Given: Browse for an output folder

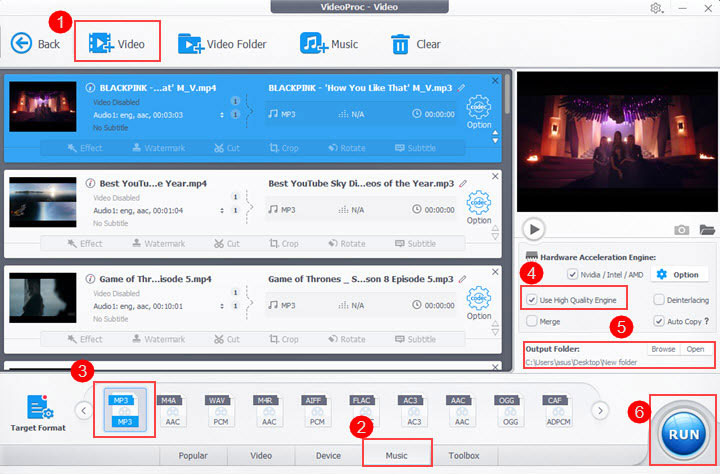Looking at the screenshot, I should (663, 349).
